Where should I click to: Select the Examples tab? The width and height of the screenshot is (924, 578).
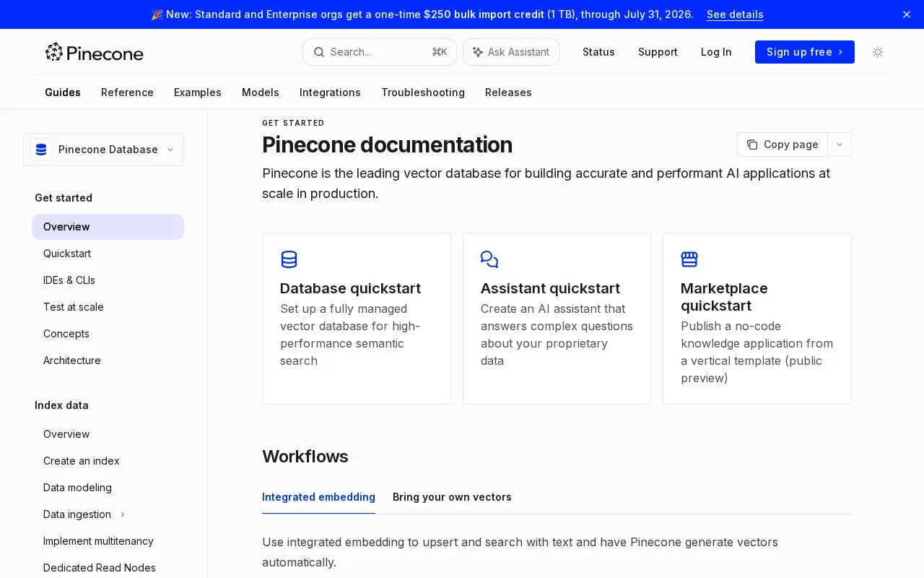[x=198, y=92]
